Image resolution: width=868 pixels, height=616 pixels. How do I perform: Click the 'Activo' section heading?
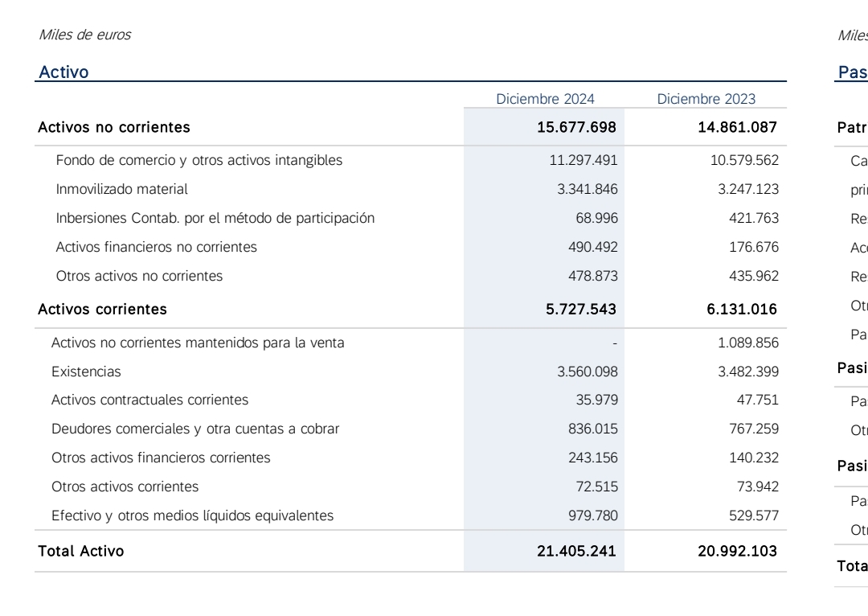click(63, 72)
